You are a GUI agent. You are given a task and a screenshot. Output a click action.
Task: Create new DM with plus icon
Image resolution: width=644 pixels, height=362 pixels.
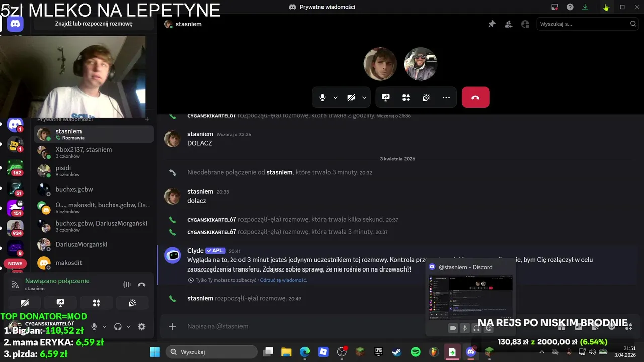[147, 119]
